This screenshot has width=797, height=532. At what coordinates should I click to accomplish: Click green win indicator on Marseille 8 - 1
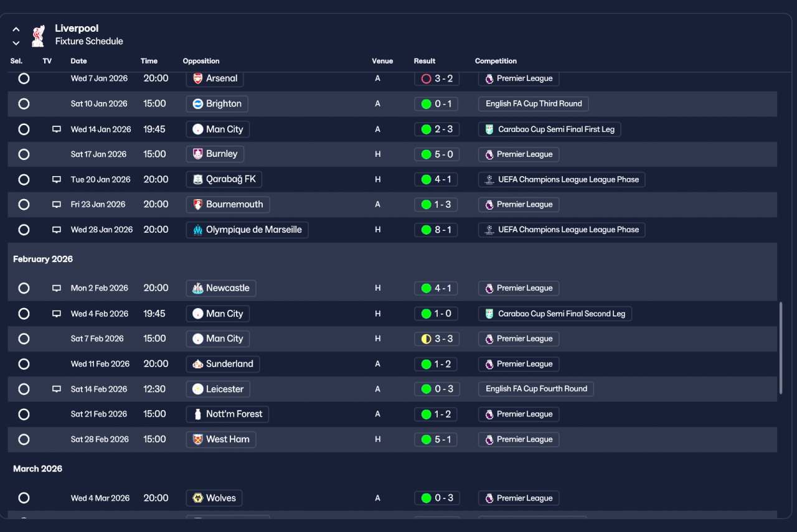pos(427,230)
